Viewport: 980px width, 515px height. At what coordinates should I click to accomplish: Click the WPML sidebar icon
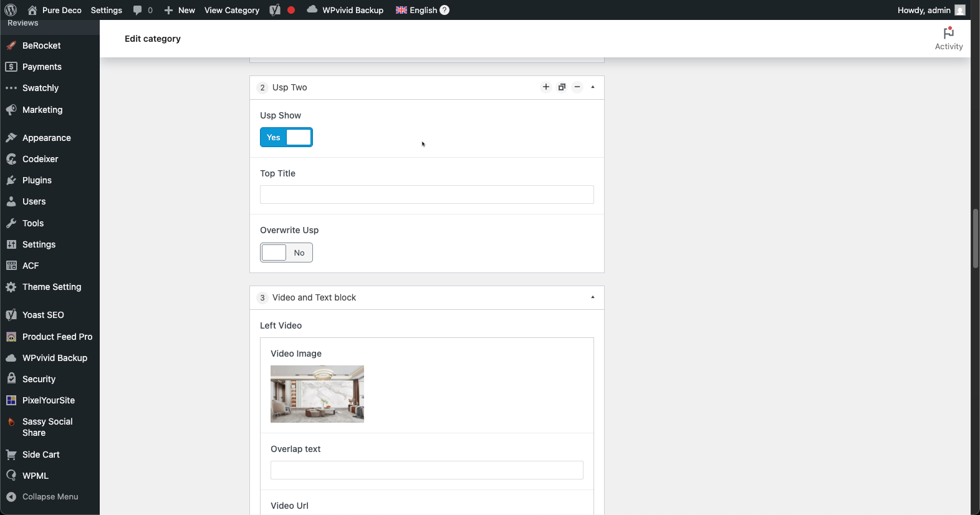pos(11,476)
